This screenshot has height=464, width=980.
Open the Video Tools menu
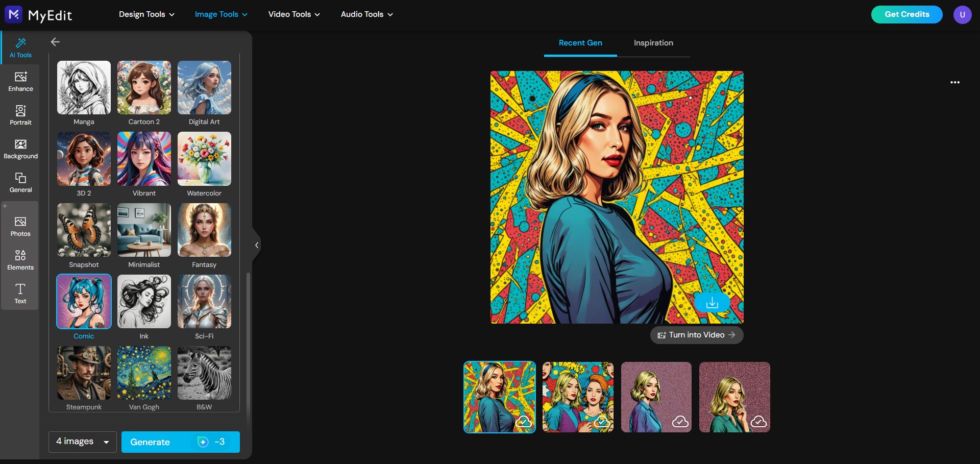point(293,14)
